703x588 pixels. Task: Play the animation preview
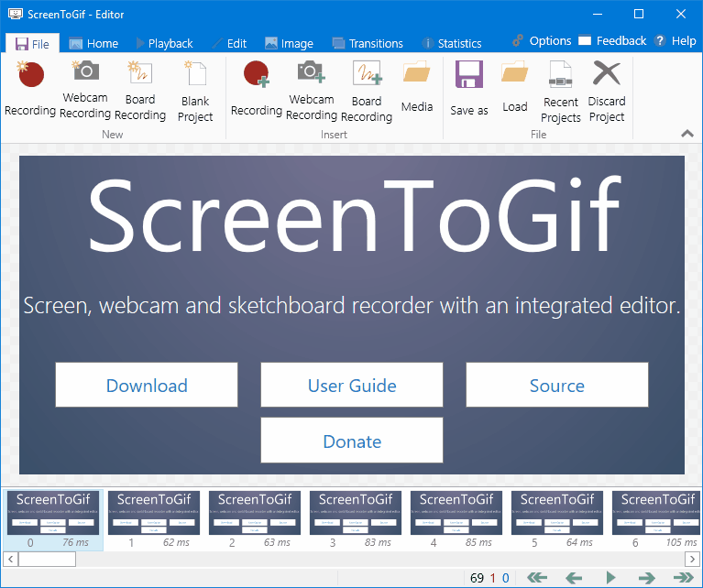point(610,578)
